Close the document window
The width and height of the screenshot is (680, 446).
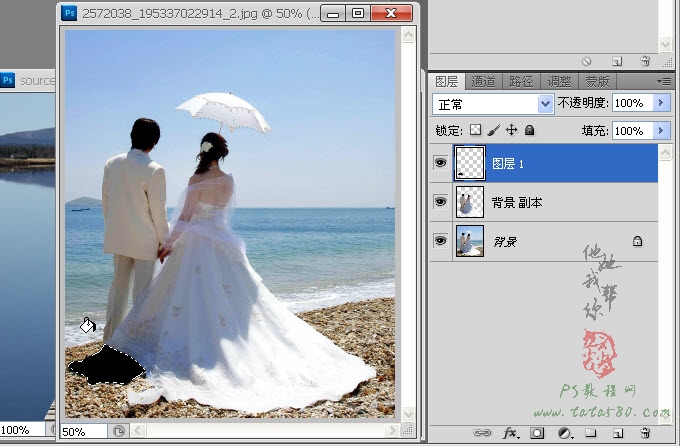(x=391, y=13)
